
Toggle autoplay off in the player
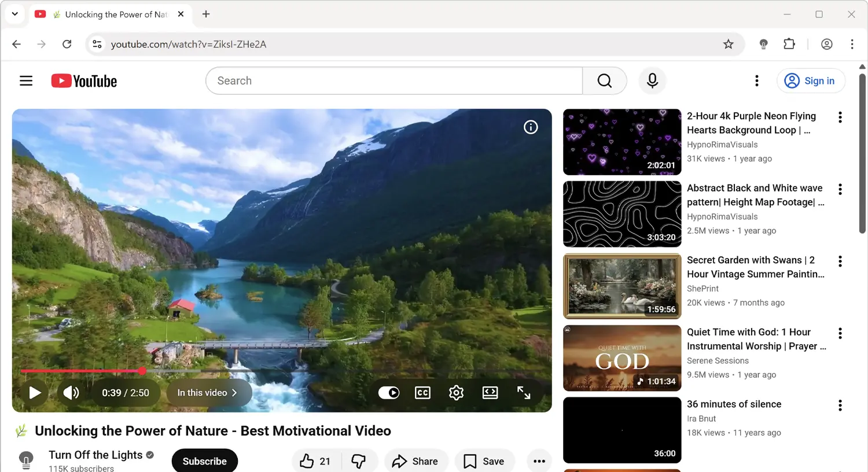point(388,392)
